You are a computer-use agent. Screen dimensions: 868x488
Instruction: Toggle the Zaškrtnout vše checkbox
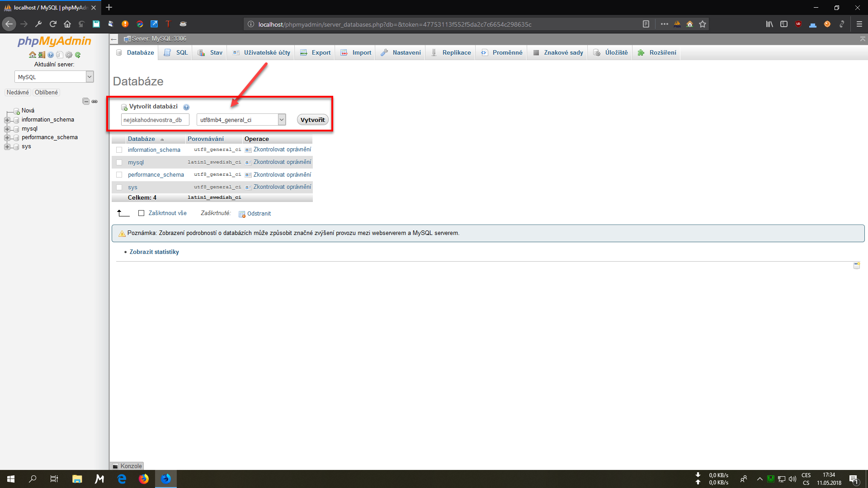click(x=141, y=213)
